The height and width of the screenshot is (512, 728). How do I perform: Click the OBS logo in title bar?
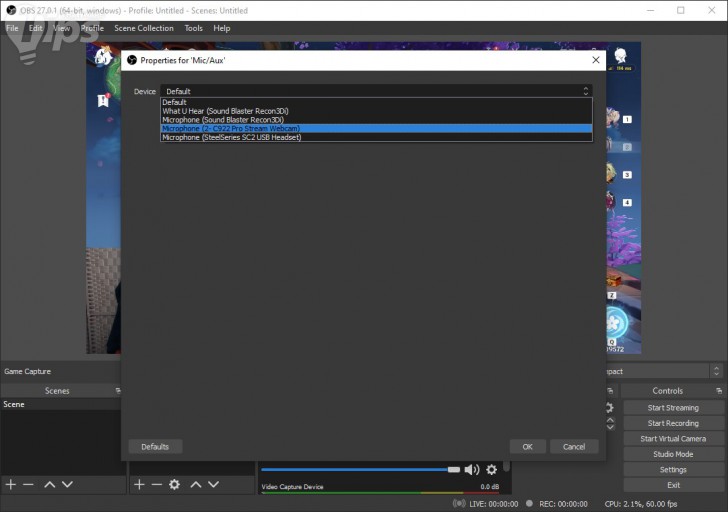tap(11, 10)
